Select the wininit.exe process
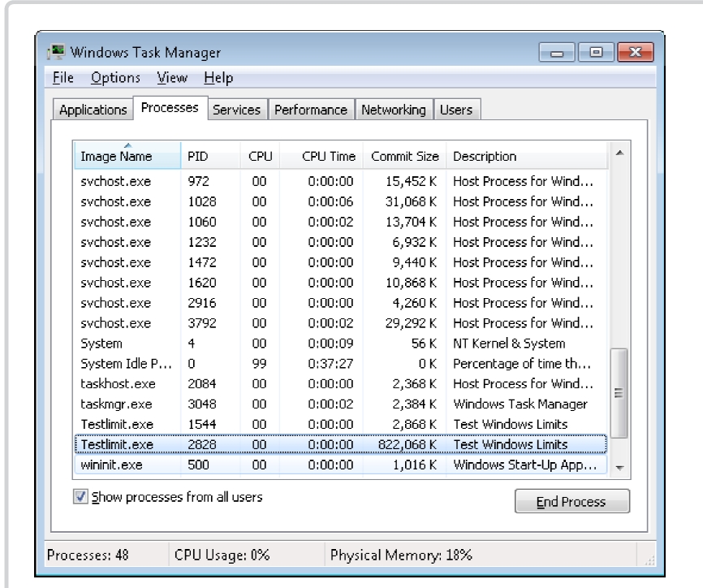This screenshot has height=588, width=703. coord(341,465)
